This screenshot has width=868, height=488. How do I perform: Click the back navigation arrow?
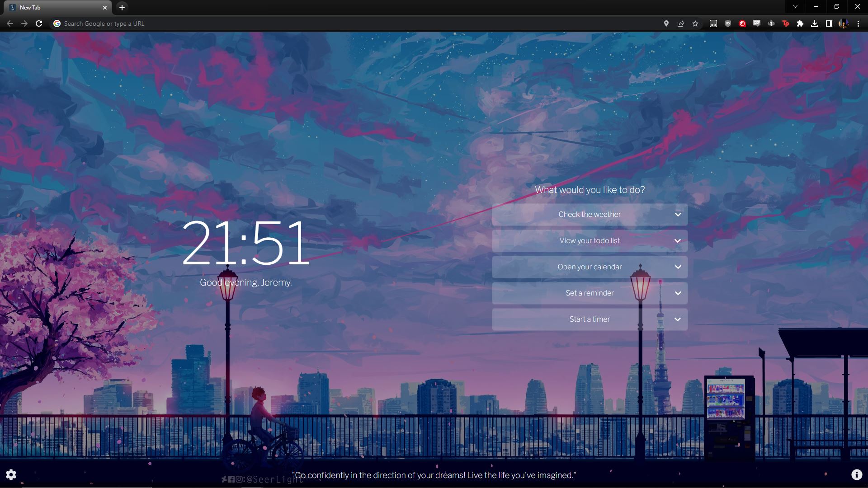click(x=9, y=23)
